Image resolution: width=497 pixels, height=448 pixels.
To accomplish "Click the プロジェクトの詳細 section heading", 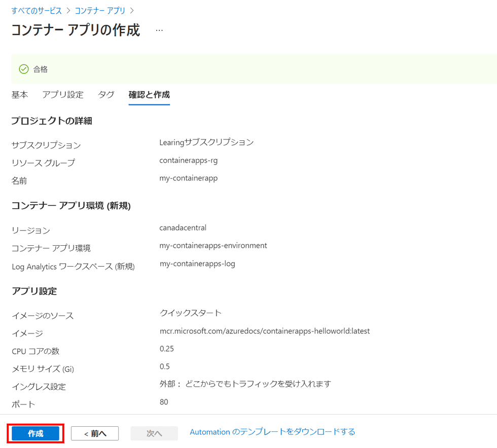I will click(x=52, y=121).
